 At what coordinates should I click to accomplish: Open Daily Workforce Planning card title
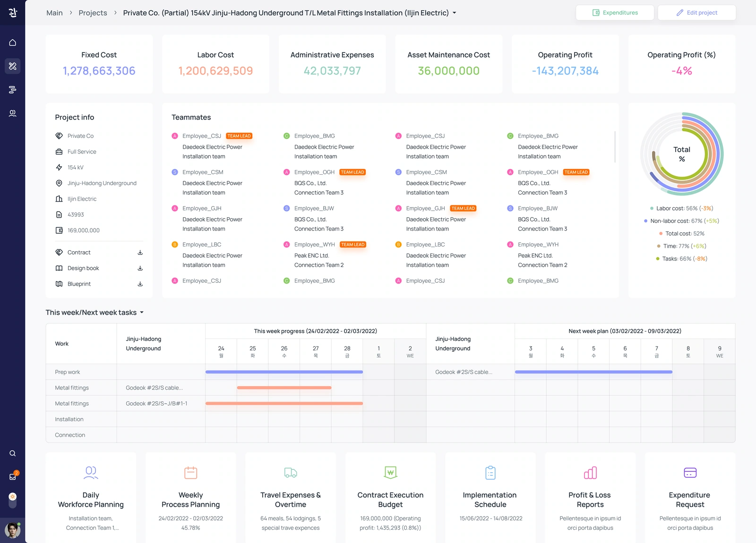(91, 500)
